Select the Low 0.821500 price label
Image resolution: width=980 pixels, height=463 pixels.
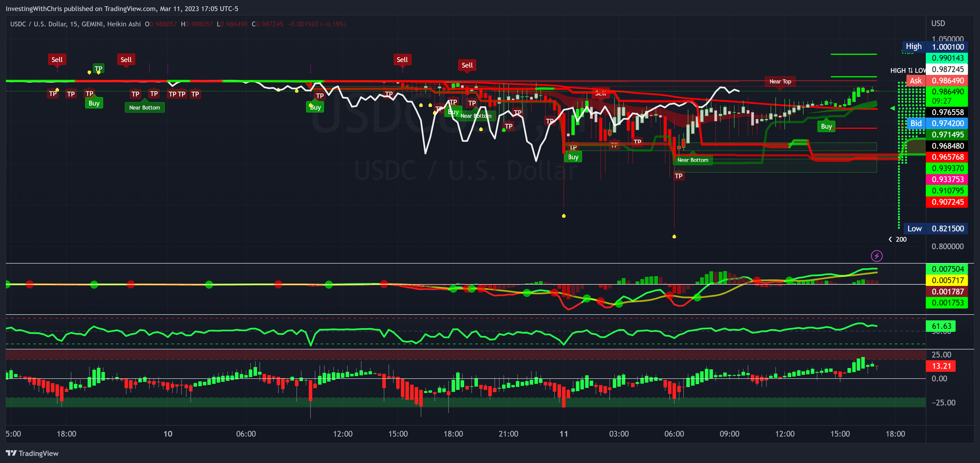pyautogui.click(x=936, y=228)
